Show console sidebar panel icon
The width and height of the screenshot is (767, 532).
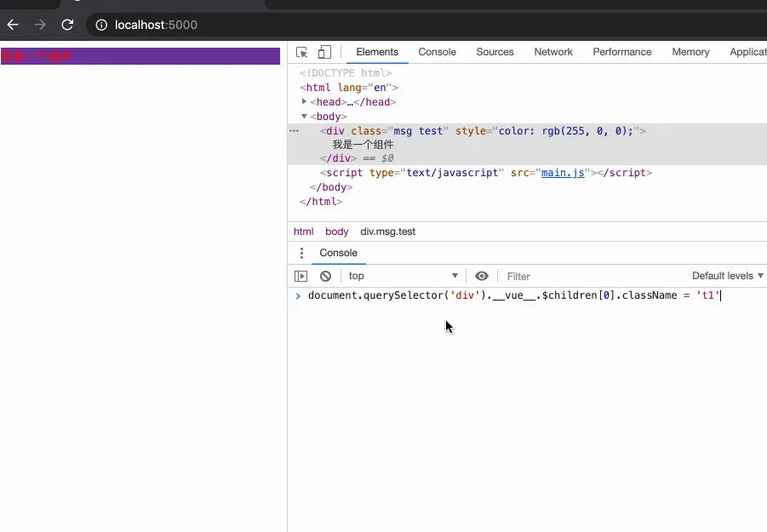click(x=301, y=277)
